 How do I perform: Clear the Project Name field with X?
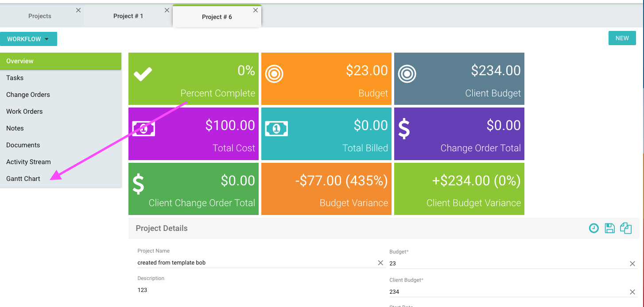[x=380, y=263]
